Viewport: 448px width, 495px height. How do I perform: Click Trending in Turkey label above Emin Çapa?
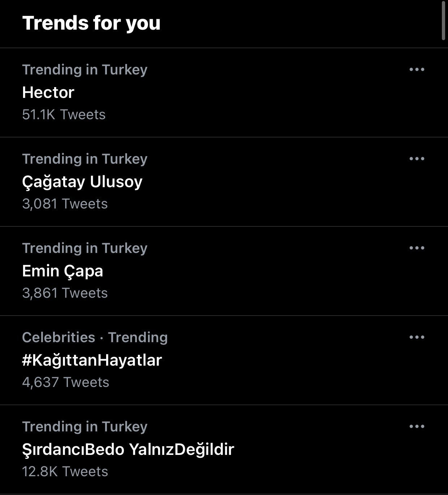[x=85, y=248]
